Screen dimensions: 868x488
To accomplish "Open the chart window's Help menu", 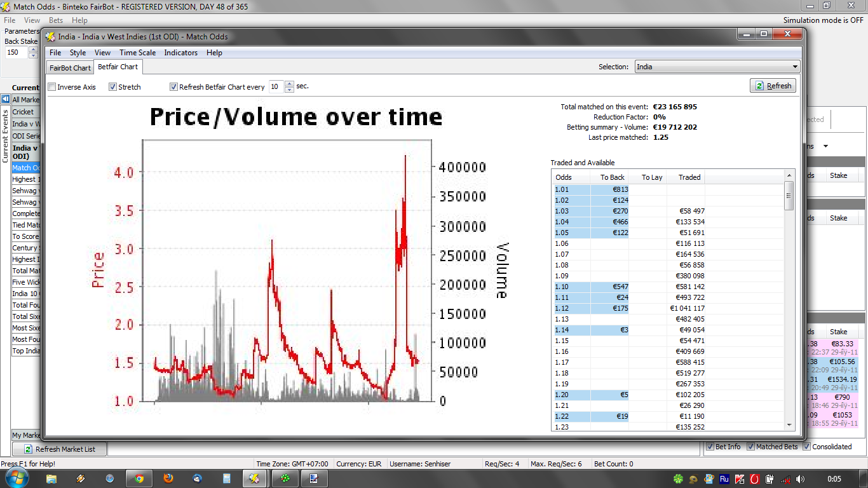I will (214, 53).
